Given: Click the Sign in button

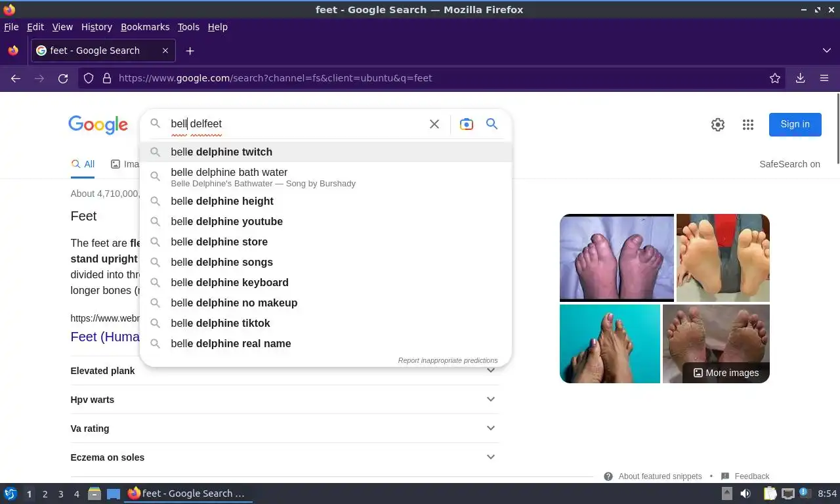Looking at the screenshot, I should (795, 124).
